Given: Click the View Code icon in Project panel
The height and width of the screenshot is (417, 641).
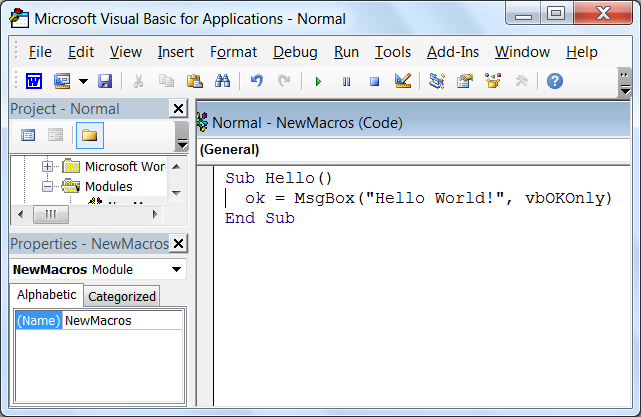Looking at the screenshot, I should (28, 135).
